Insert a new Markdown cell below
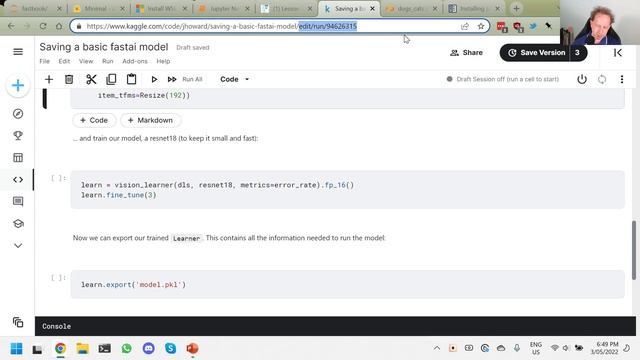 (x=150, y=120)
